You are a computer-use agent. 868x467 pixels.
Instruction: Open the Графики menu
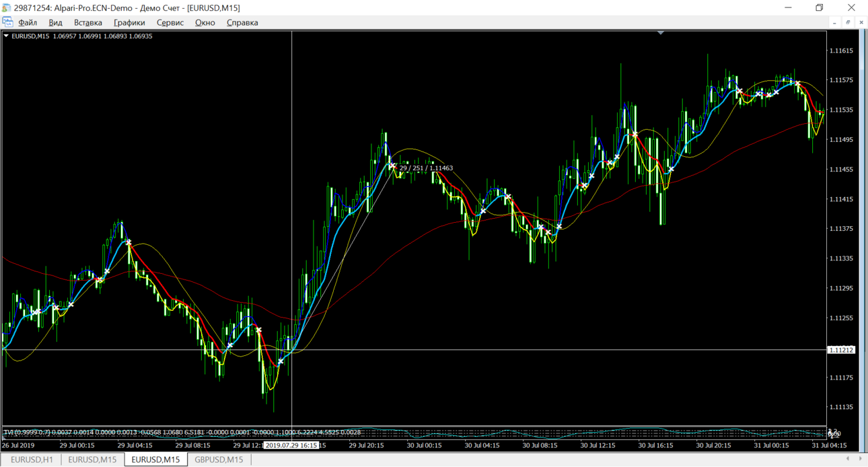129,22
